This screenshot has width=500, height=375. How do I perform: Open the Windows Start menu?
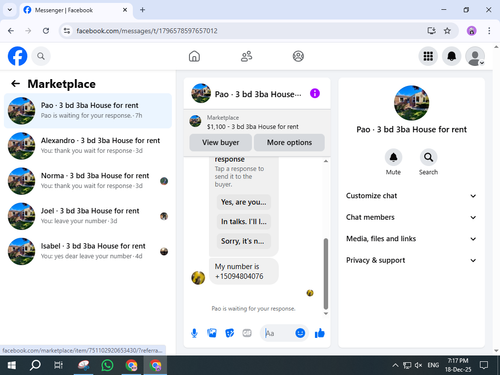pos(12,365)
